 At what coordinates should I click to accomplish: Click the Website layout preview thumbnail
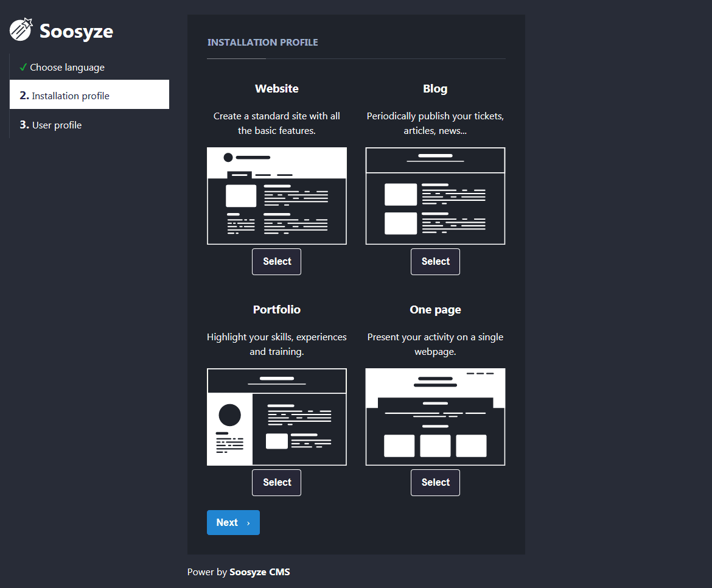(x=277, y=196)
